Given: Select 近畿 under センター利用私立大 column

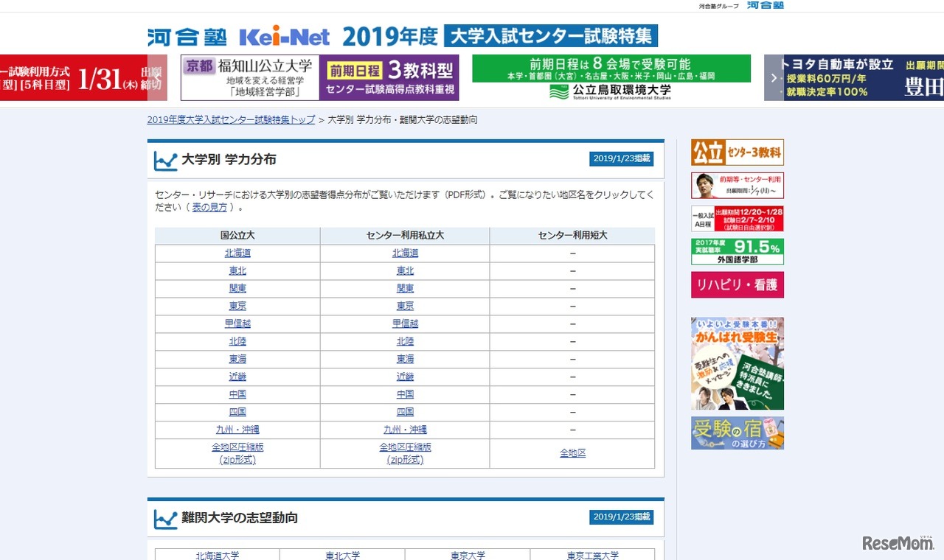Looking at the screenshot, I should click(x=405, y=377).
